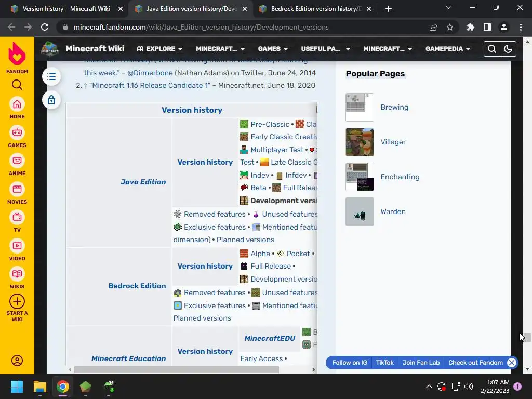
Task: Open Java Removed features link
Action: tap(215, 214)
